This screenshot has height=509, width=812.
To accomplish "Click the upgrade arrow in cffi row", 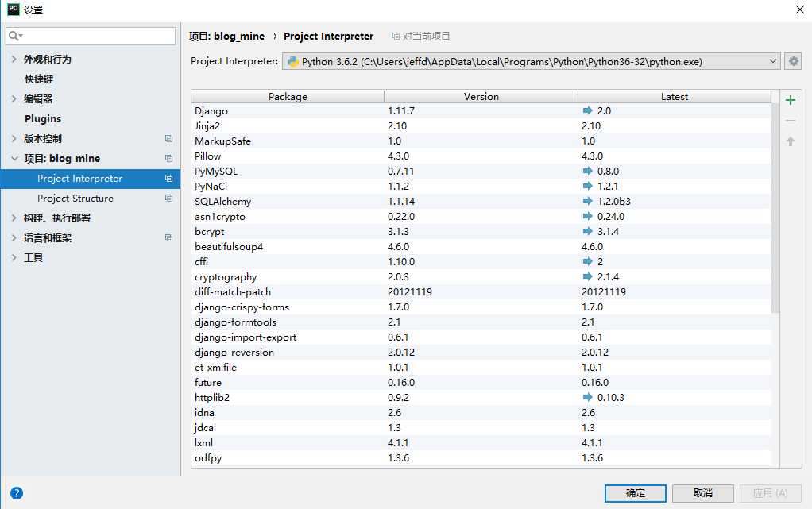I will [587, 261].
